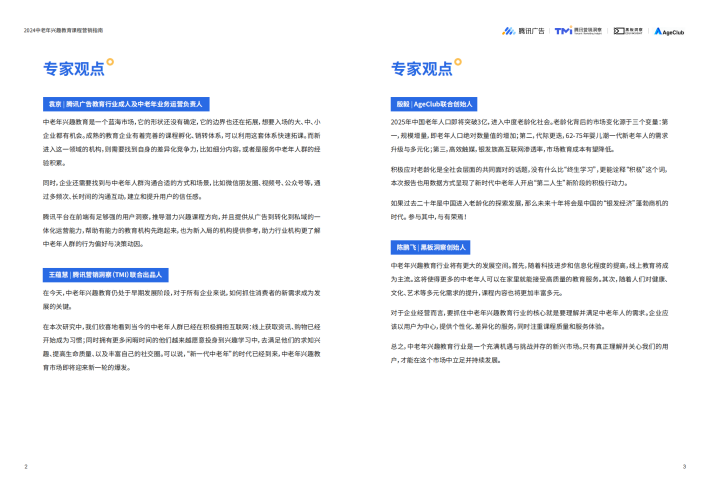710x489 pixels.
Task: Click the AgeClub logo at top right
Action: pyautogui.click(x=668, y=31)
